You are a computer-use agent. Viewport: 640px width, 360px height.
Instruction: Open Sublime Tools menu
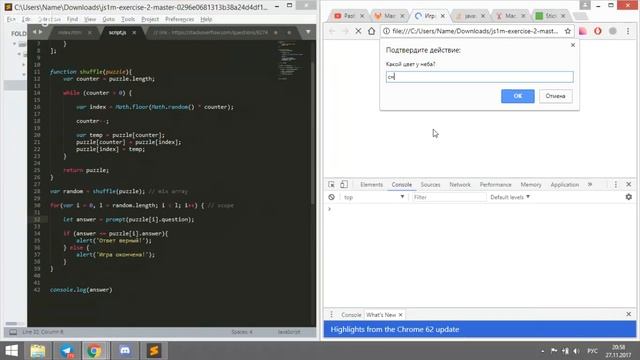[x=128, y=19]
